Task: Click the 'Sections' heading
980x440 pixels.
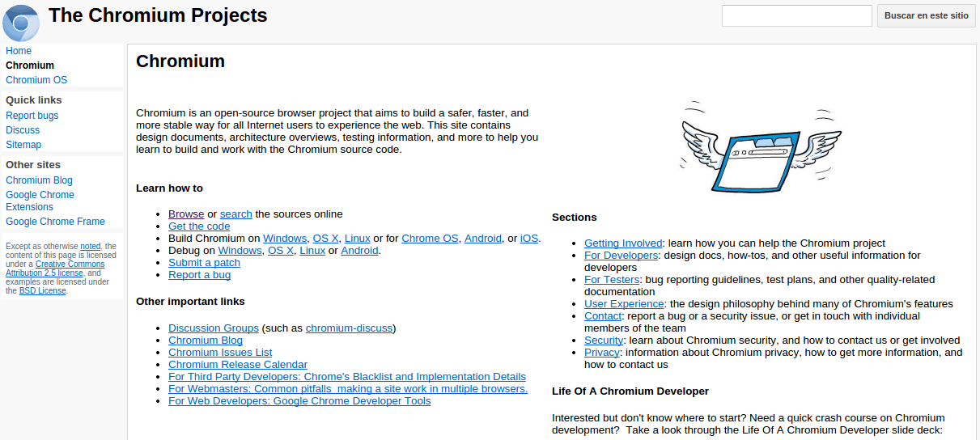Action: pos(575,218)
